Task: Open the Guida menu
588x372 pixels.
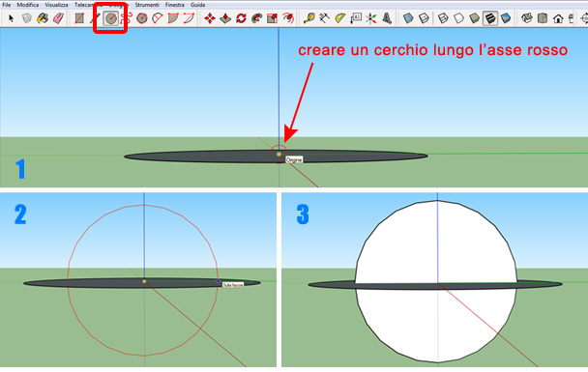Action: pyautogui.click(x=197, y=5)
